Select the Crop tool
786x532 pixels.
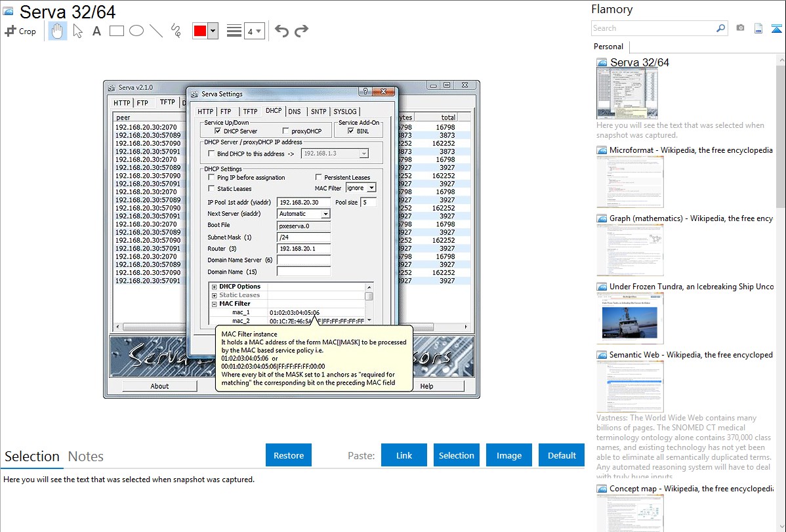20,31
